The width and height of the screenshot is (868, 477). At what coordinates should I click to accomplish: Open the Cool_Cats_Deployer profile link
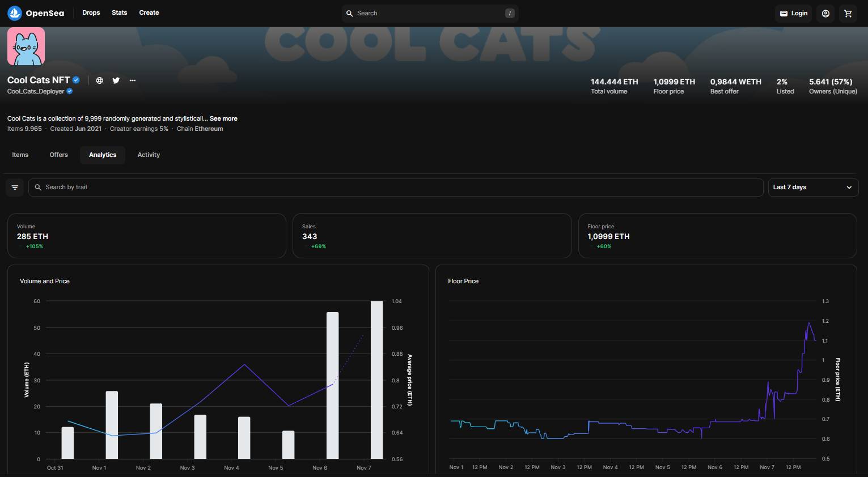(x=36, y=91)
